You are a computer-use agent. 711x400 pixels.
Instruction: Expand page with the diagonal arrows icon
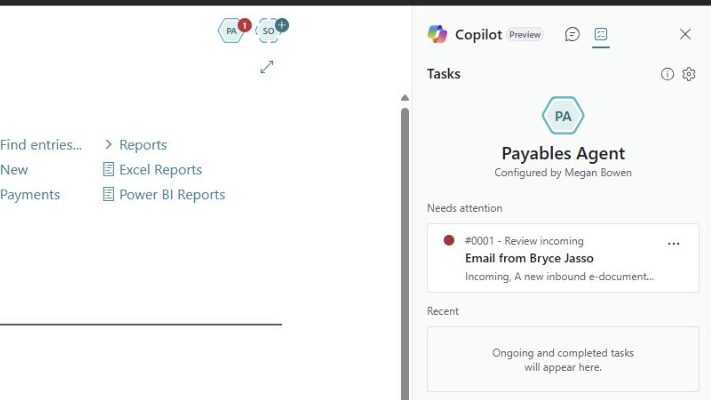coord(267,67)
